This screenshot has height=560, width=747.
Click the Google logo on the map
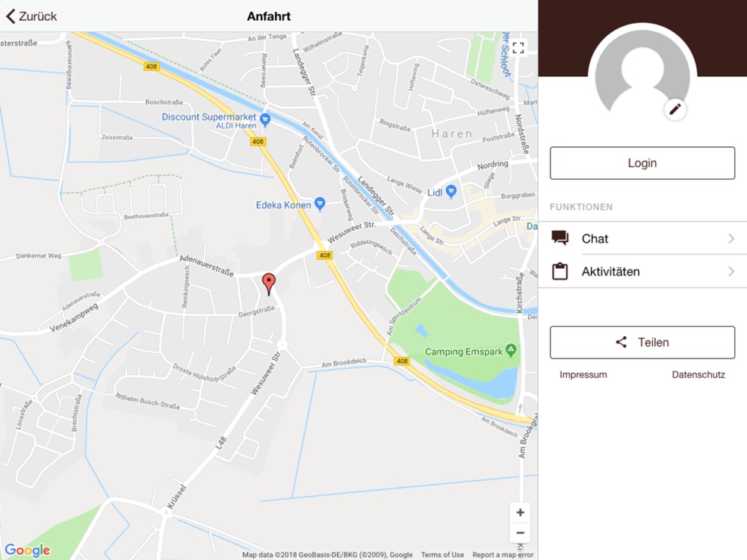(x=28, y=550)
